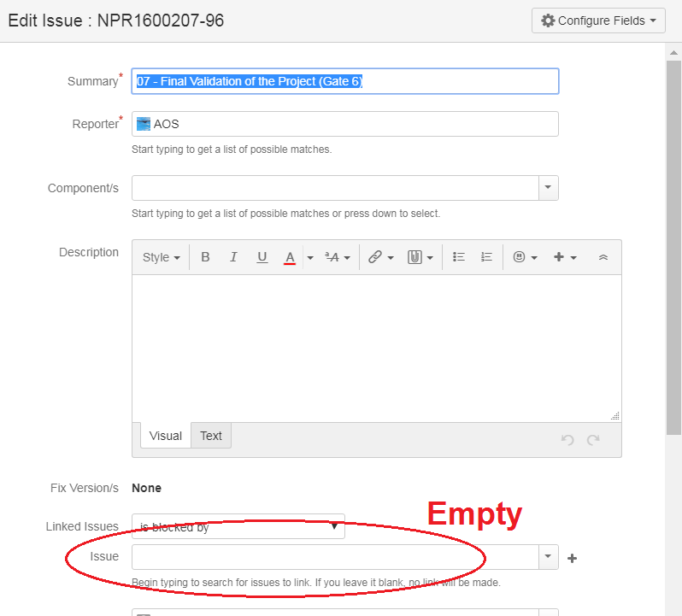Open the Configure Fields menu
This screenshot has width=682, height=616.
click(x=598, y=21)
